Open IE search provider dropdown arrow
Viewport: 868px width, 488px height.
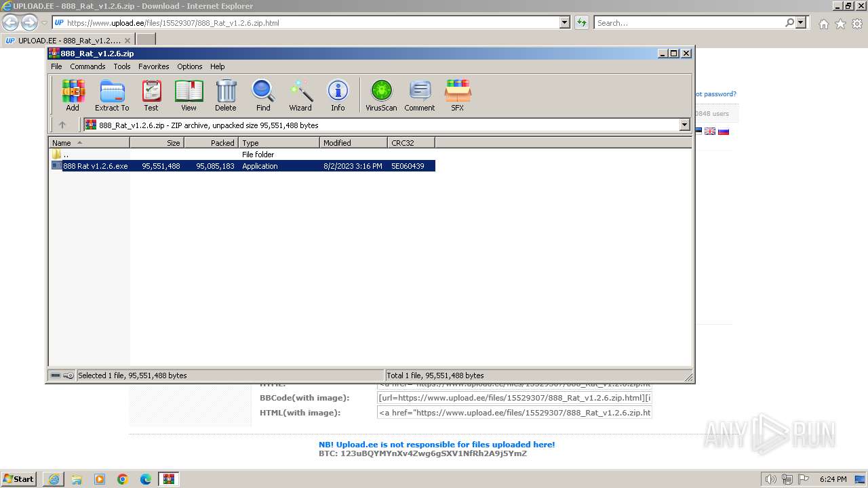801,22
